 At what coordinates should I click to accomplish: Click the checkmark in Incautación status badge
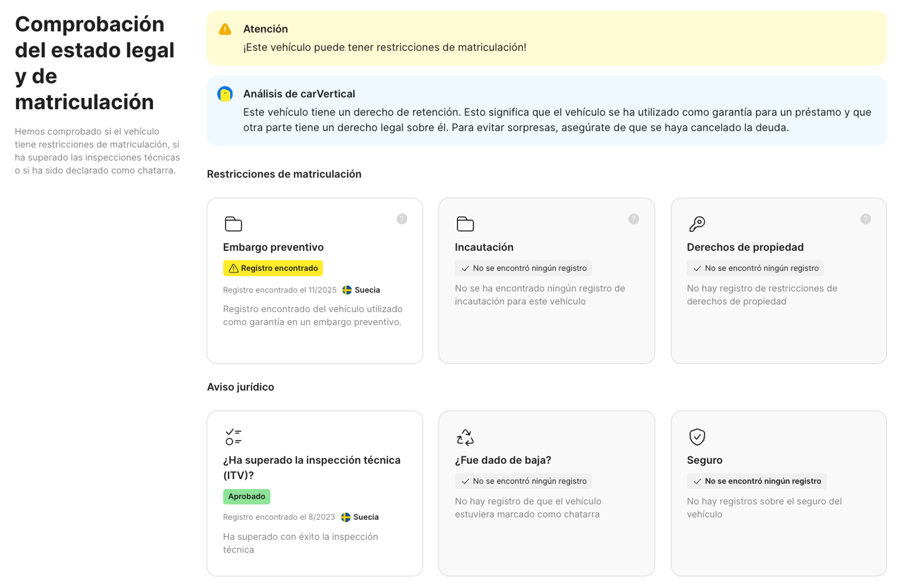point(465,268)
